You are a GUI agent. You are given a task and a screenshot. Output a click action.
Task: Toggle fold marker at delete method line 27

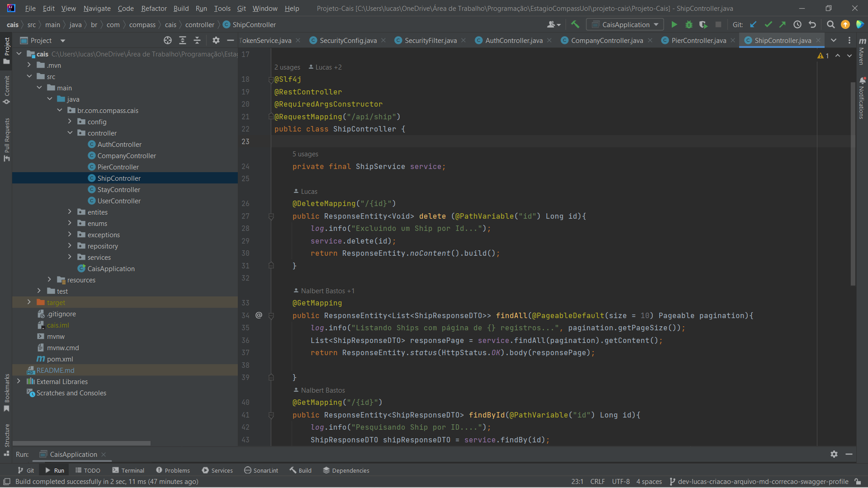271,216
